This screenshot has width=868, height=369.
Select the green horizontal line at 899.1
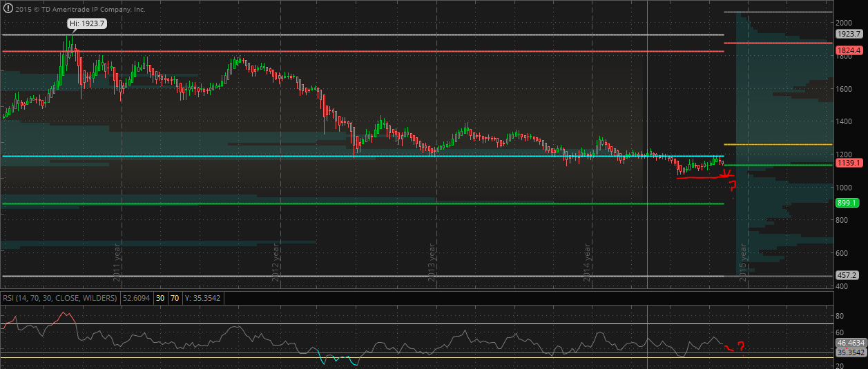363,203
